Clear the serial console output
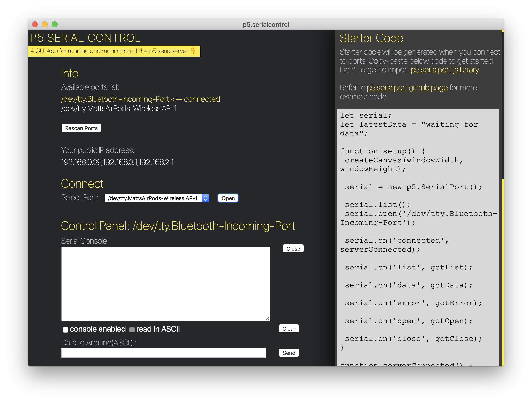This screenshot has width=532, height=403. point(289,329)
